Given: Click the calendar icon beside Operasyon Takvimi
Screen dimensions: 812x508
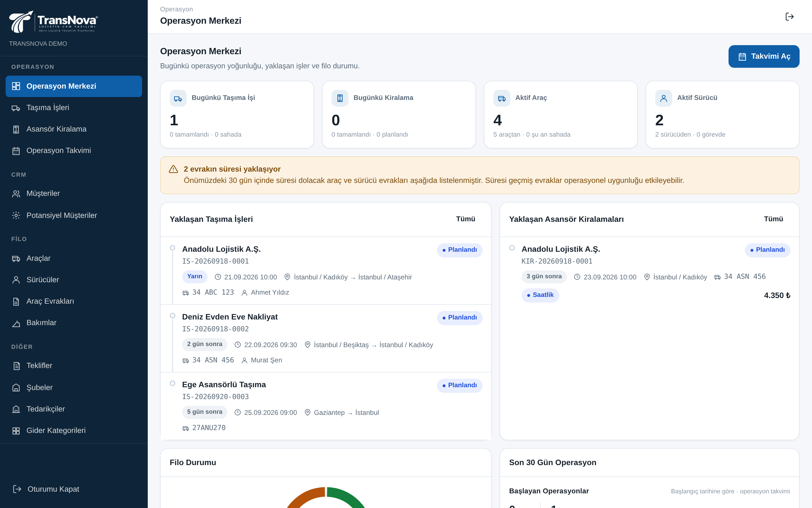Looking at the screenshot, I should pyautogui.click(x=16, y=151).
